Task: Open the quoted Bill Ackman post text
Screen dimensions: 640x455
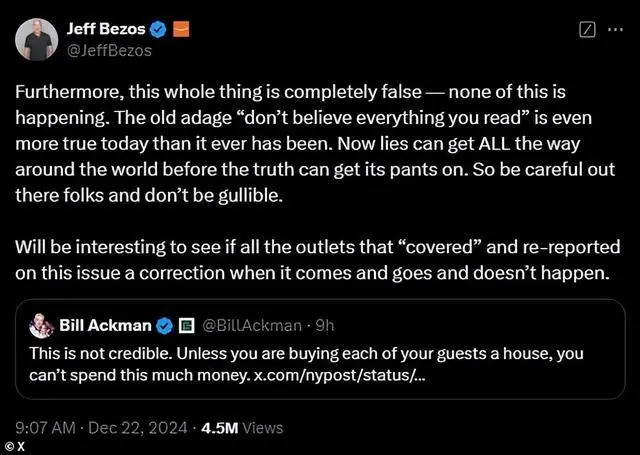Action: (x=300, y=355)
